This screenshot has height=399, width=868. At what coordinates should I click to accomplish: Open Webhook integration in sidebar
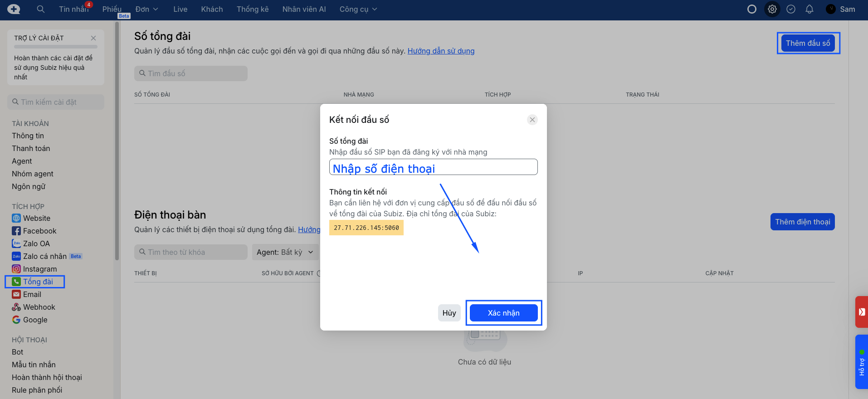click(x=39, y=307)
